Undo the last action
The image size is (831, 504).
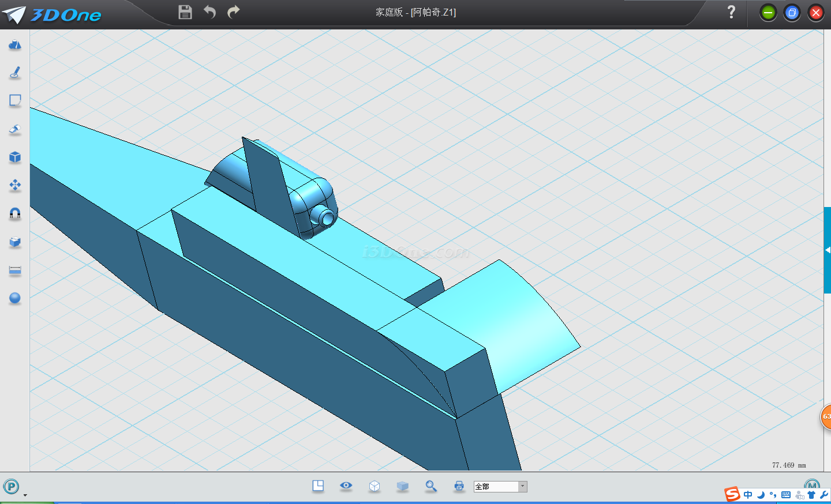pyautogui.click(x=209, y=12)
